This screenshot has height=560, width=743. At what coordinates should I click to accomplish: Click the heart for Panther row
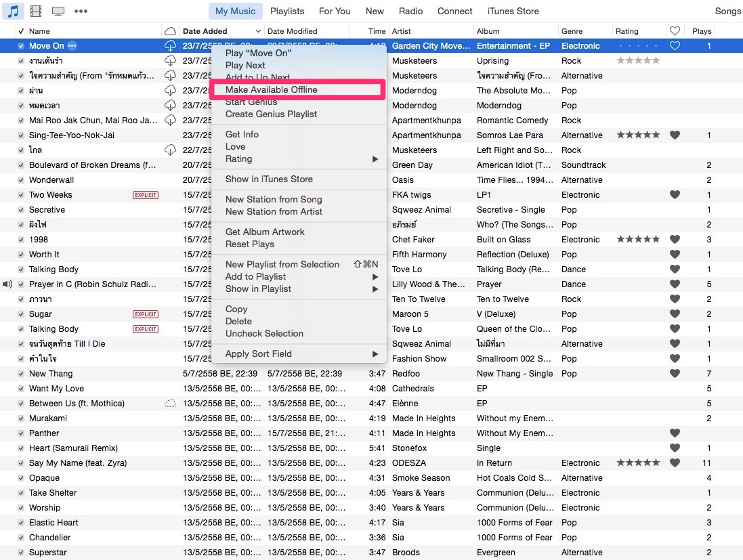click(675, 433)
